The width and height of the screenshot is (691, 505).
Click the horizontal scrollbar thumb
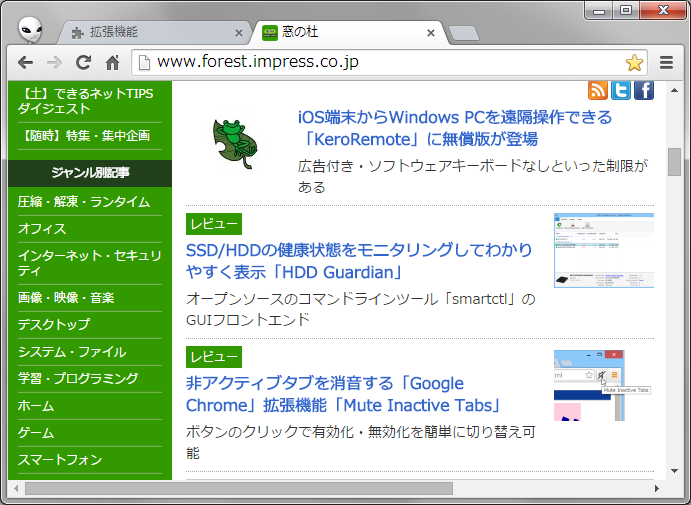pos(239,488)
